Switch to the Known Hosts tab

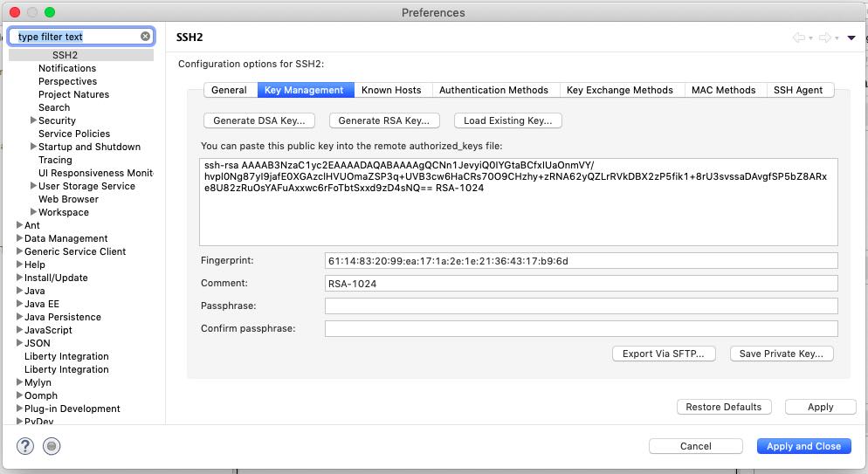pos(390,90)
